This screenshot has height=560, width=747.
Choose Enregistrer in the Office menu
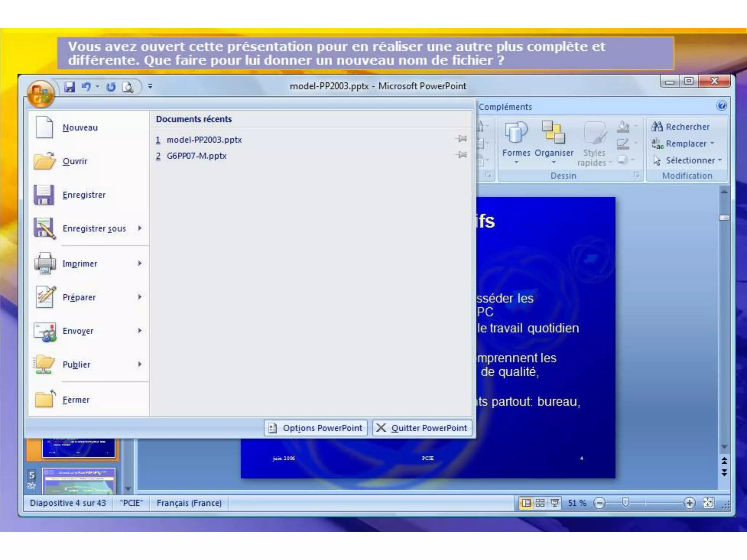(89, 195)
